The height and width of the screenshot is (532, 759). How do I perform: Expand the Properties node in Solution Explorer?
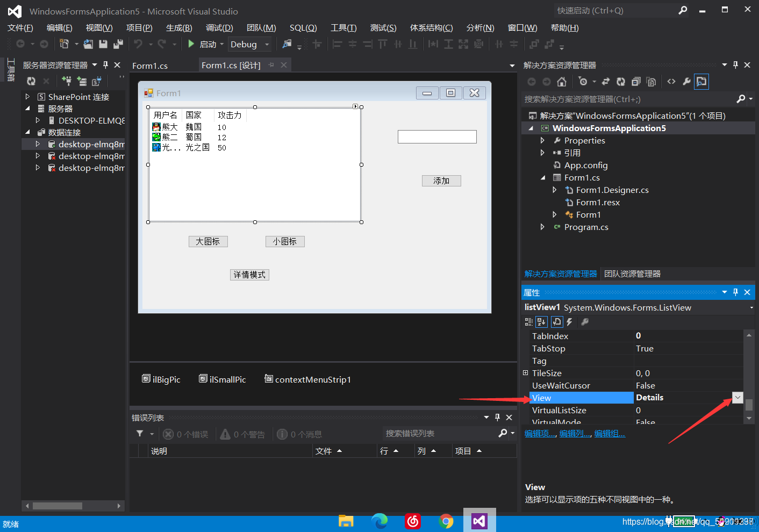[x=542, y=140]
